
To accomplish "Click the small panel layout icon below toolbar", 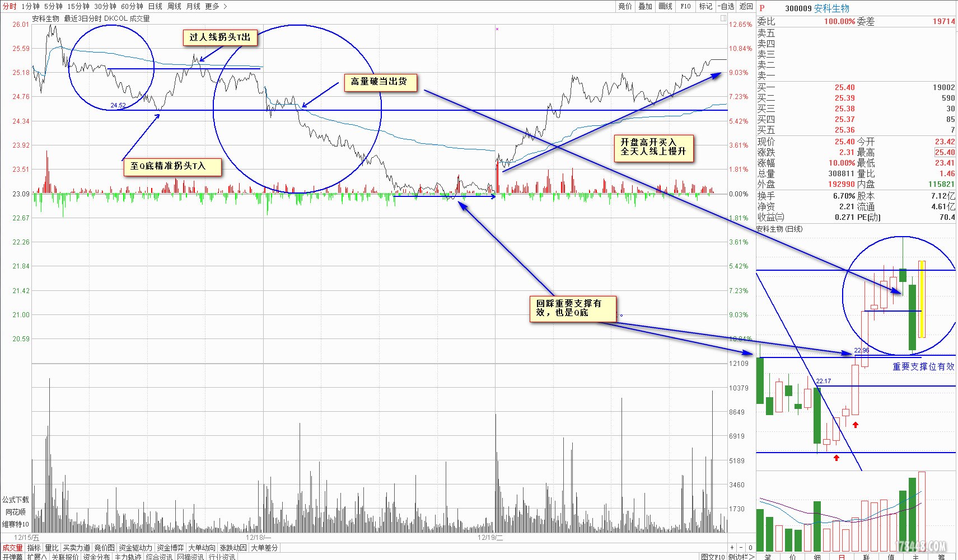I will pos(723,18).
